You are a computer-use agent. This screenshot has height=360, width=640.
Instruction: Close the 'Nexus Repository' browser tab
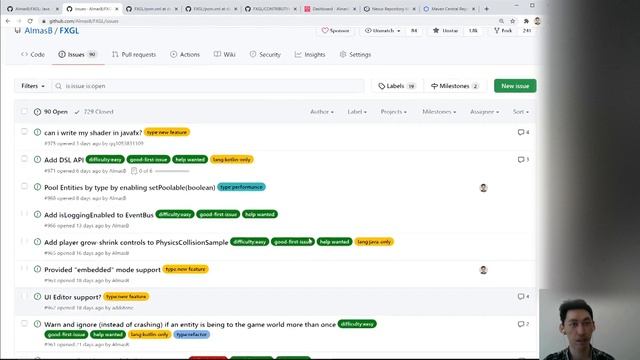point(414,9)
